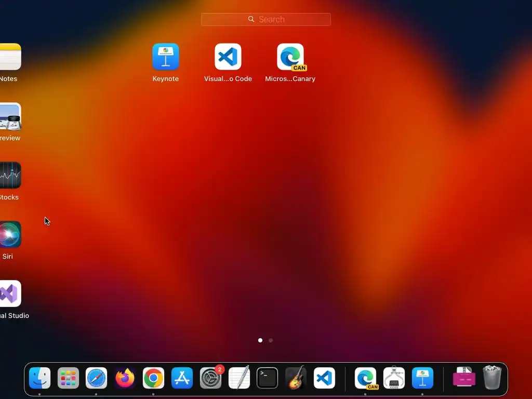Open System Information in the Dock

(x=394, y=377)
